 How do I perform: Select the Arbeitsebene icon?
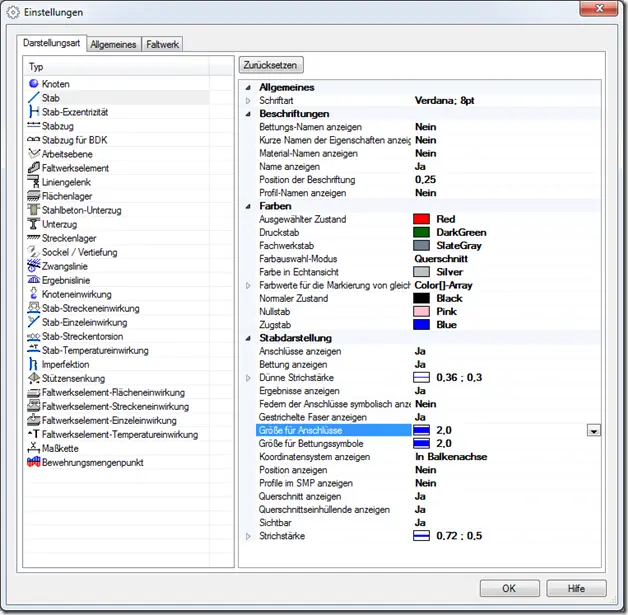point(34,153)
